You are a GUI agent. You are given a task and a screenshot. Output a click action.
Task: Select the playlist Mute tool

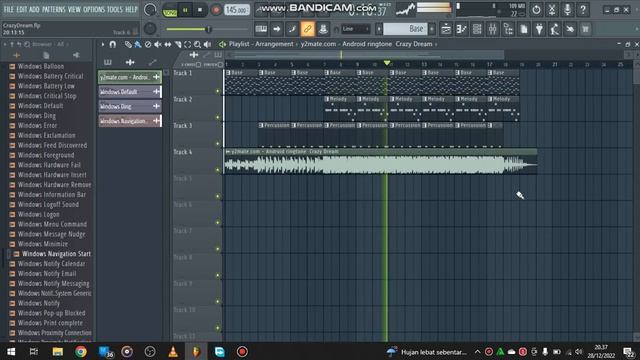[158, 44]
